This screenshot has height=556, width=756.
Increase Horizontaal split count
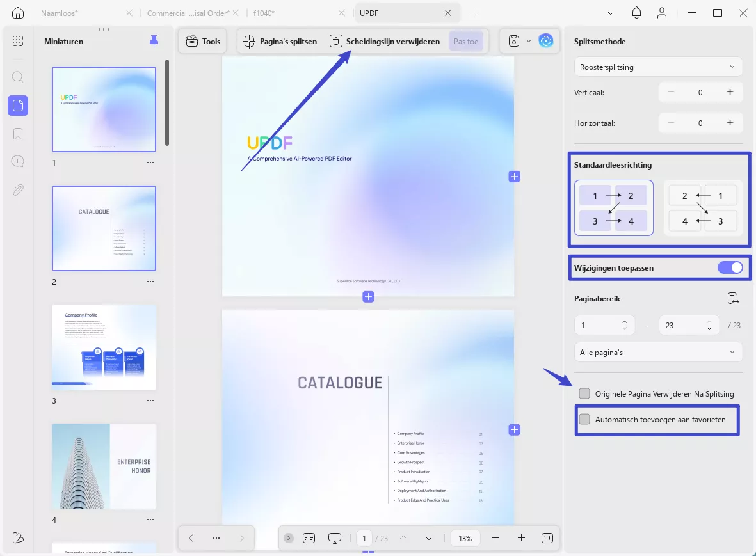pyautogui.click(x=730, y=123)
